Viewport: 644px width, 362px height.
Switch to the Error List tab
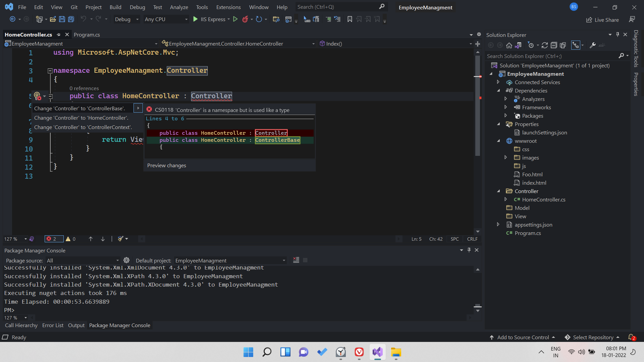point(53,325)
